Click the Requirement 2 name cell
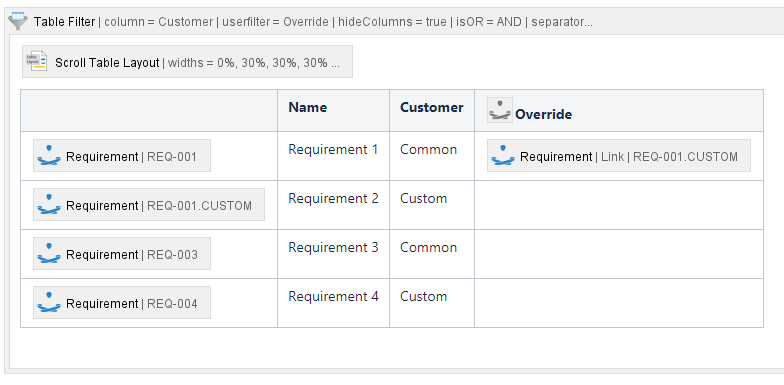The image size is (784, 385). (x=334, y=198)
